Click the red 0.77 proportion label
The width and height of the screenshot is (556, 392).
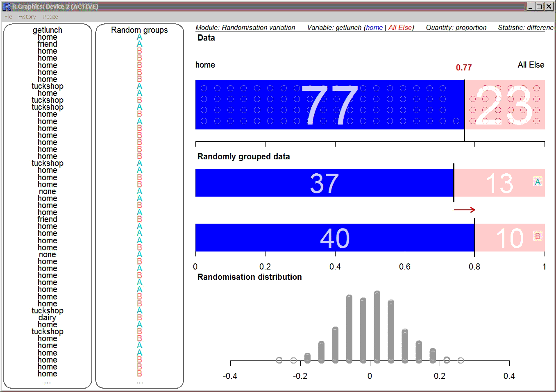(x=463, y=68)
